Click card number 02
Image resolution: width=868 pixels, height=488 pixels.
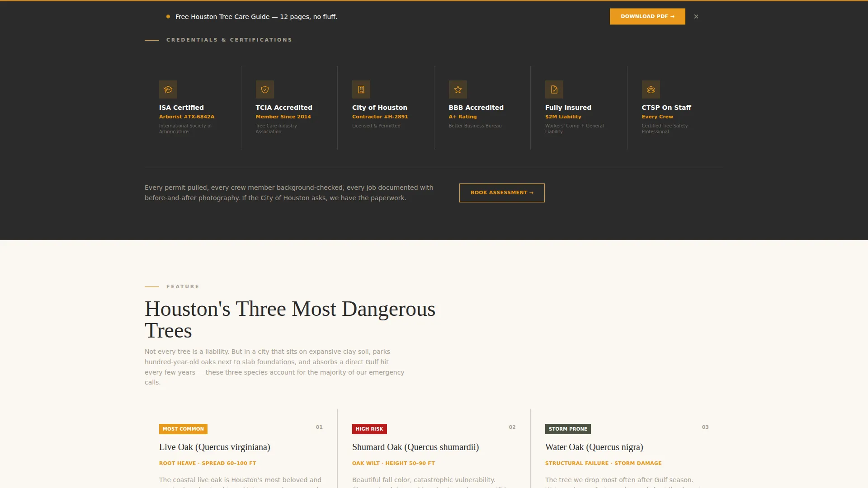point(512,427)
